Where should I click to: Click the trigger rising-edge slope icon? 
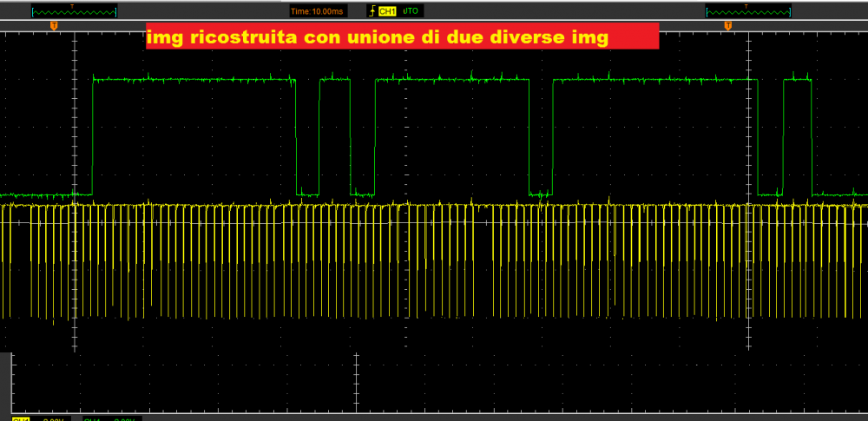click(x=372, y=10)
